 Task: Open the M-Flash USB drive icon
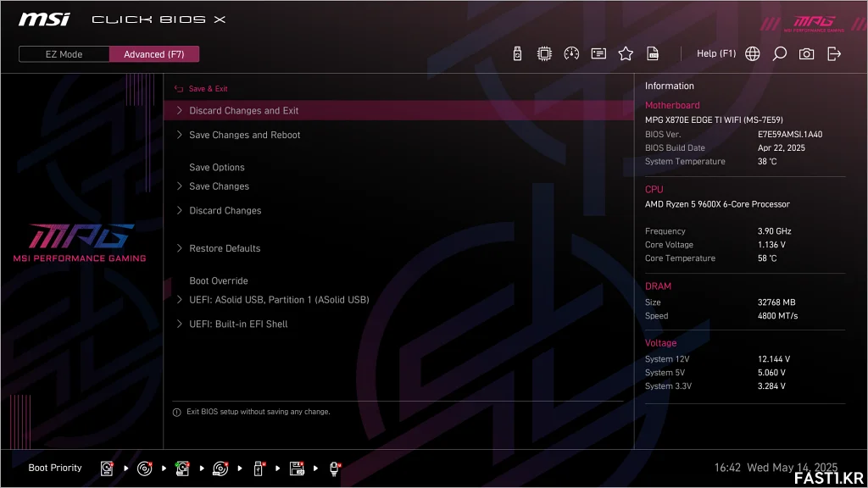coord(517,53)
